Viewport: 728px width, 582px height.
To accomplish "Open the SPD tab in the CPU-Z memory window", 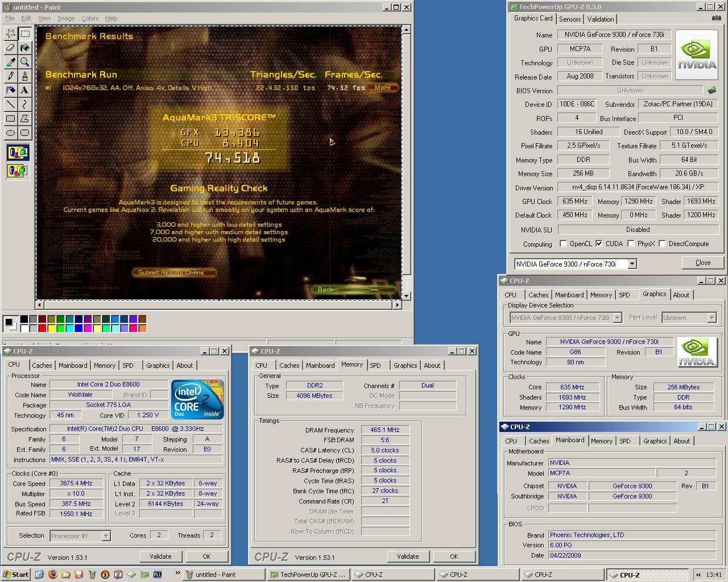I will (x=375, y=365).
